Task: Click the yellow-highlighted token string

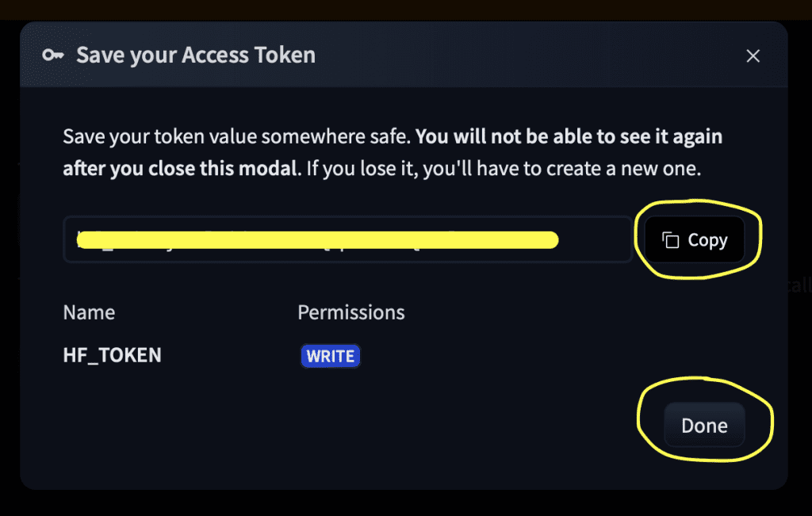Action: click(317, 239)
